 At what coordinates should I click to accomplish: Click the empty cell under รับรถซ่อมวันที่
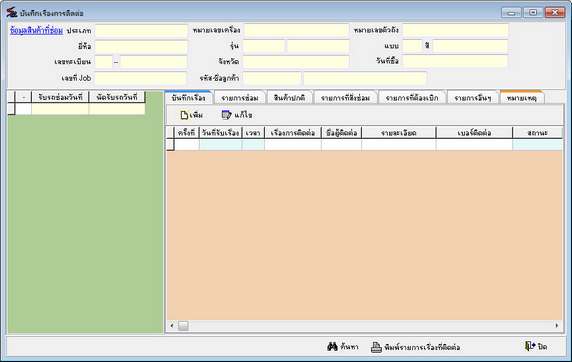(x=60, y=109)
